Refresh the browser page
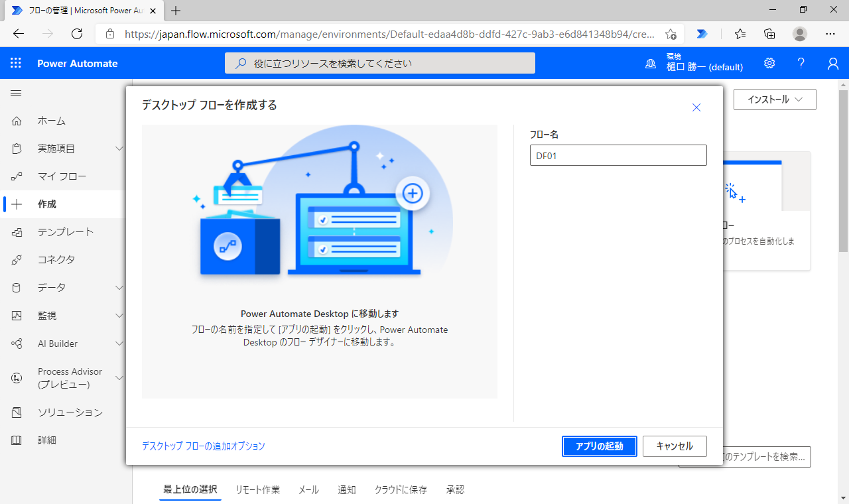 [x=77, y=34]
